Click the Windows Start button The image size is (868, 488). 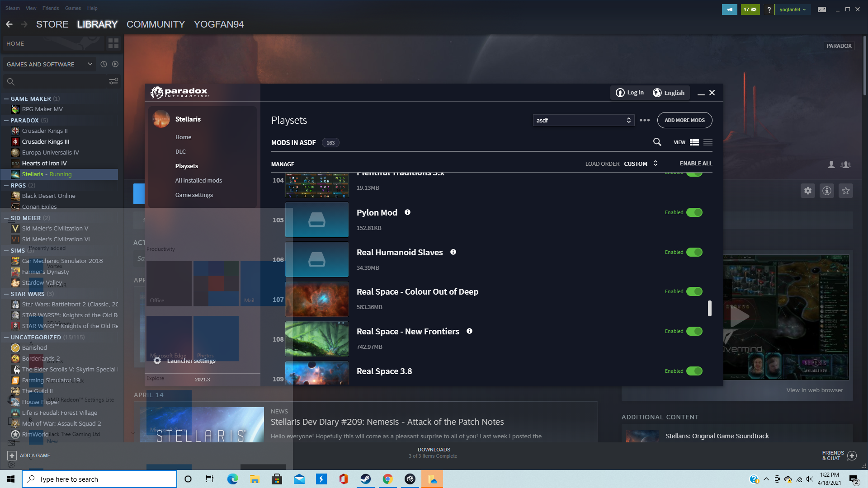click(11, 479)
